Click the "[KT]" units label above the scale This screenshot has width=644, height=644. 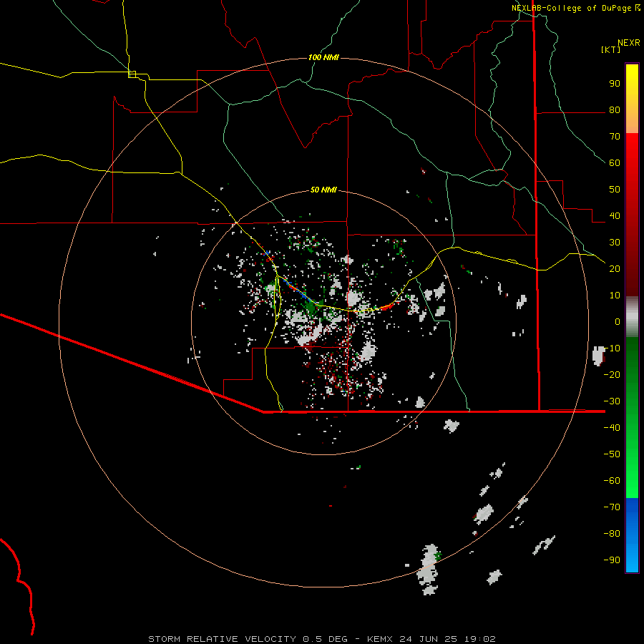pyautogui.click(x=611, y=49)
